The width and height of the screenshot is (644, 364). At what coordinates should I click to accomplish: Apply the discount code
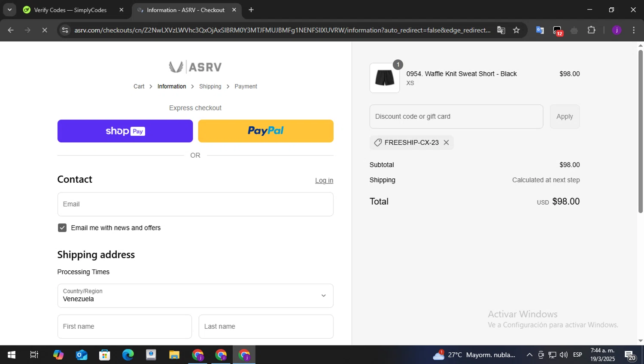pyautogui.click(x=565, y=116)
